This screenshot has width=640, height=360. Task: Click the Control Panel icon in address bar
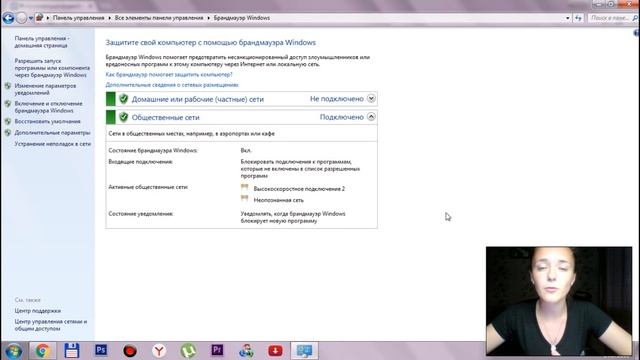pyautogui.click(x=39, y=18)
